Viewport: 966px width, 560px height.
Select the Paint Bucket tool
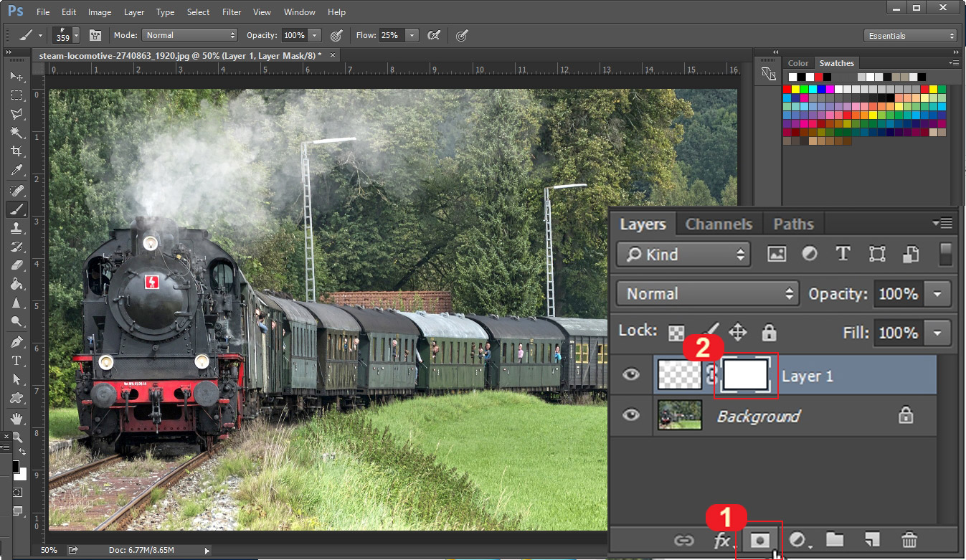click(x=16, y=284)
